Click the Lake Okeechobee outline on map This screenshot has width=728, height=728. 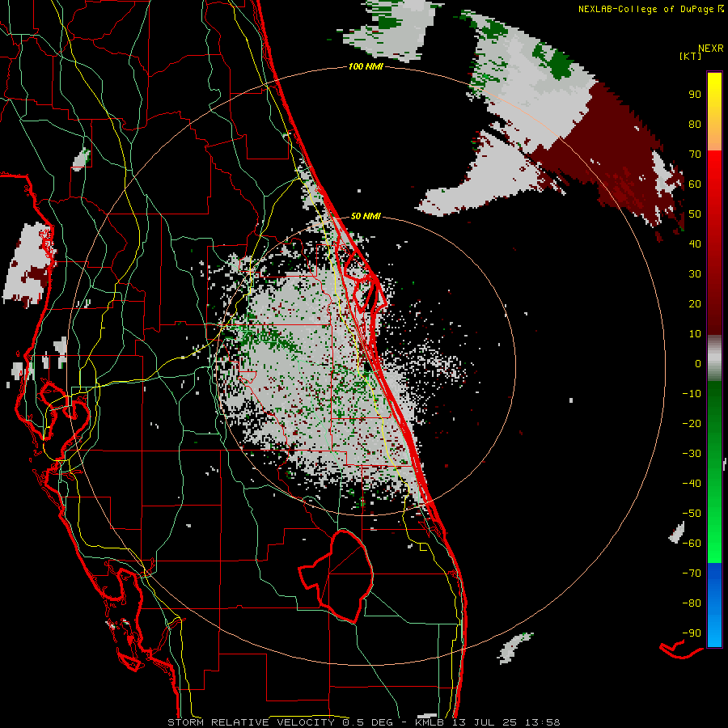(336, 576)
